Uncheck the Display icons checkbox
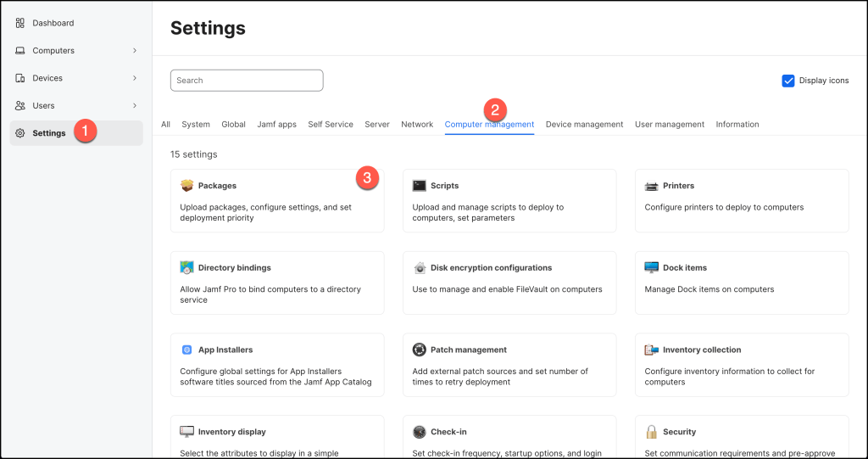The width and height of the screenshot is (868, 459). 788,81
